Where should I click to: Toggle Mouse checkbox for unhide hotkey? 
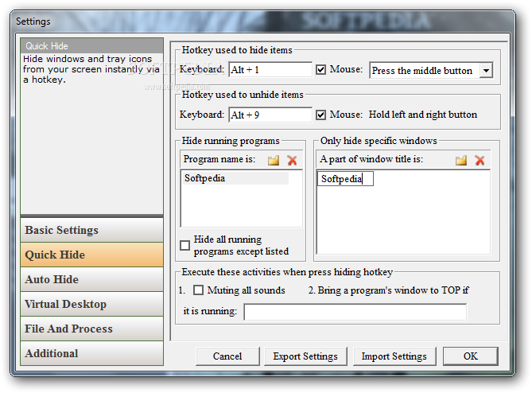[x=320, y=115]
